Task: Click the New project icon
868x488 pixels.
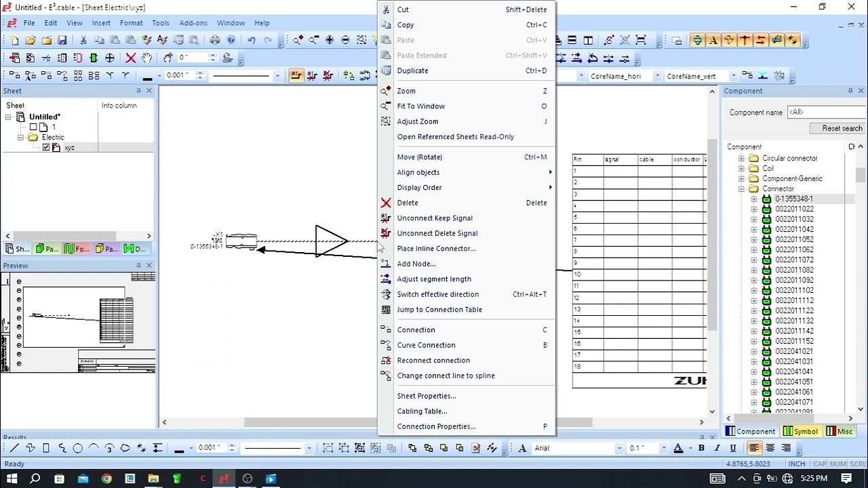Action: (14, 41)
